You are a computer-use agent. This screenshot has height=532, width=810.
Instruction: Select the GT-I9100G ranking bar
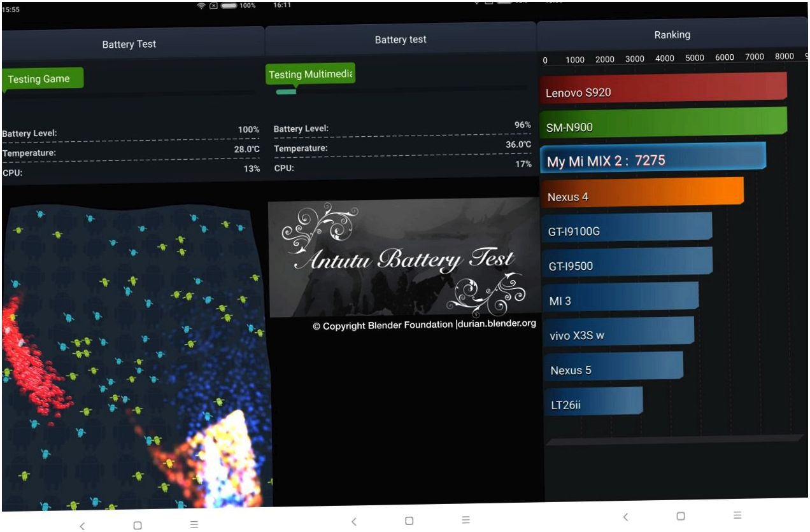coord(627,227)
